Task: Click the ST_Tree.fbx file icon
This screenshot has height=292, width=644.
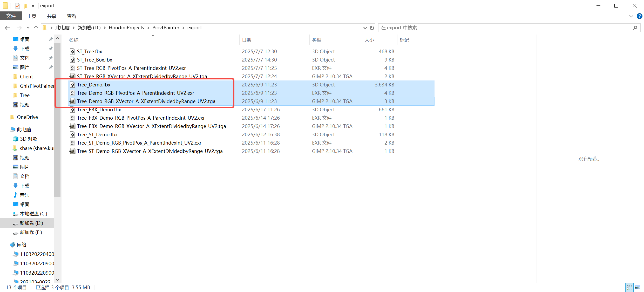Action: coord(72,51)
